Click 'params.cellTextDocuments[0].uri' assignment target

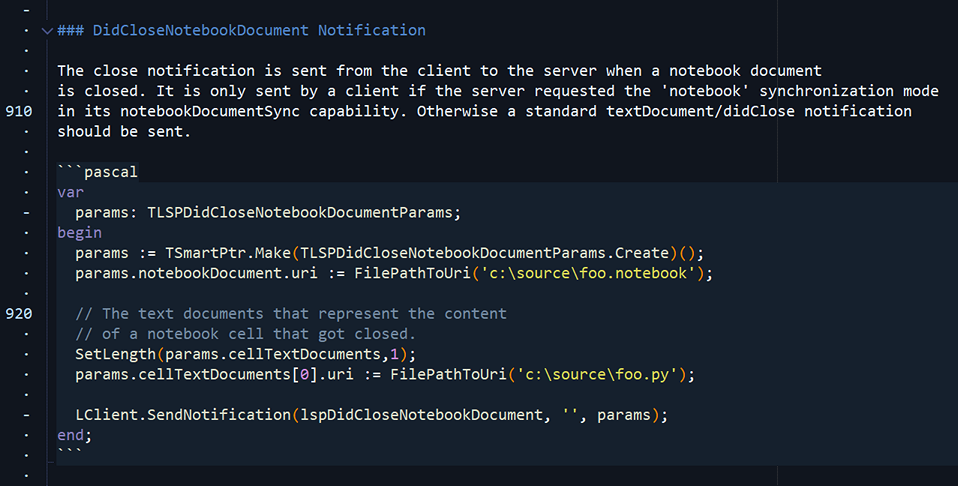click(214, 374)
